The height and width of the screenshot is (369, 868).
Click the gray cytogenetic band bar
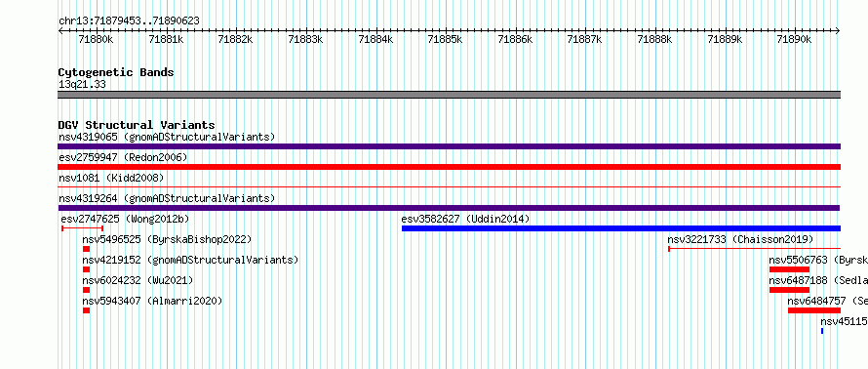click(x=449, y=95)
